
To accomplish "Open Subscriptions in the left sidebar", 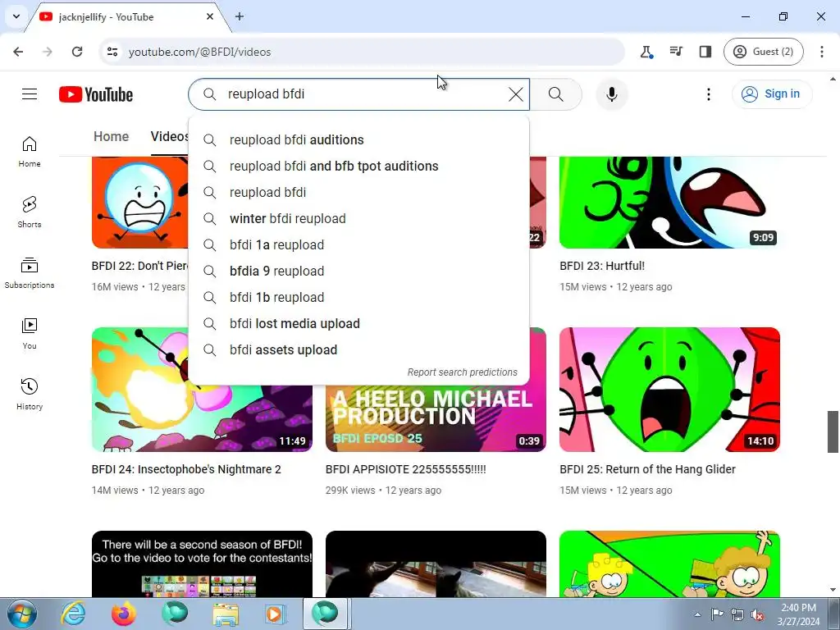I will click(30, 272).
